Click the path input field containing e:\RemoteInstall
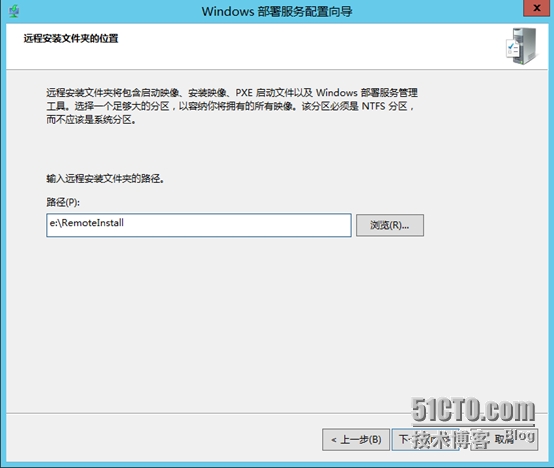The height and width of the screenshot is (468, 554). coord(199,225)
